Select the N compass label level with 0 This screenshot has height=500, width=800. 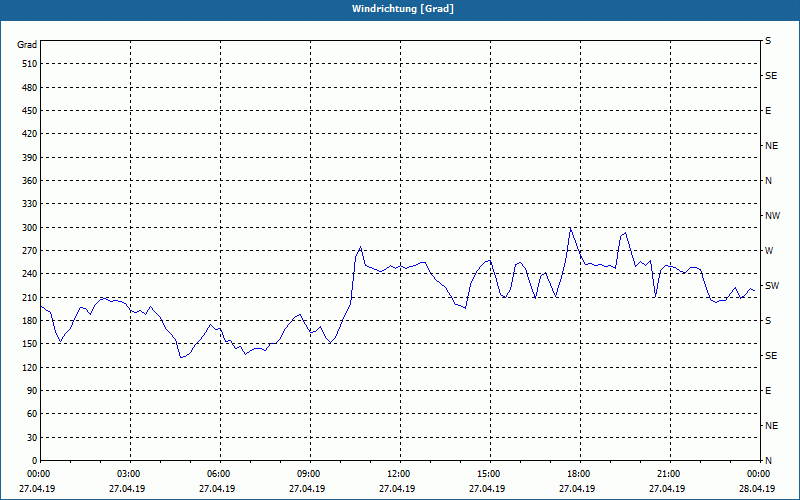pos(768,461)
